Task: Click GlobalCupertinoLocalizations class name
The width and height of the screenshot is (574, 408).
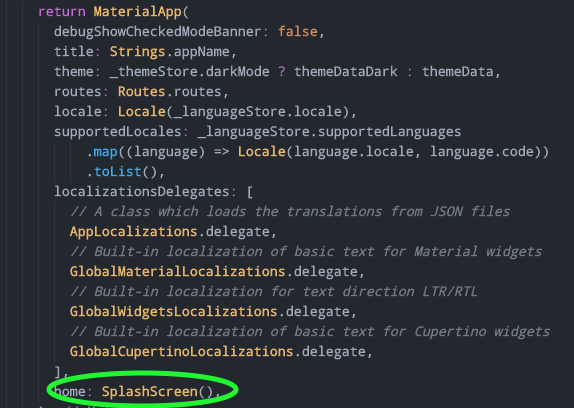Action: coord(182,351)
